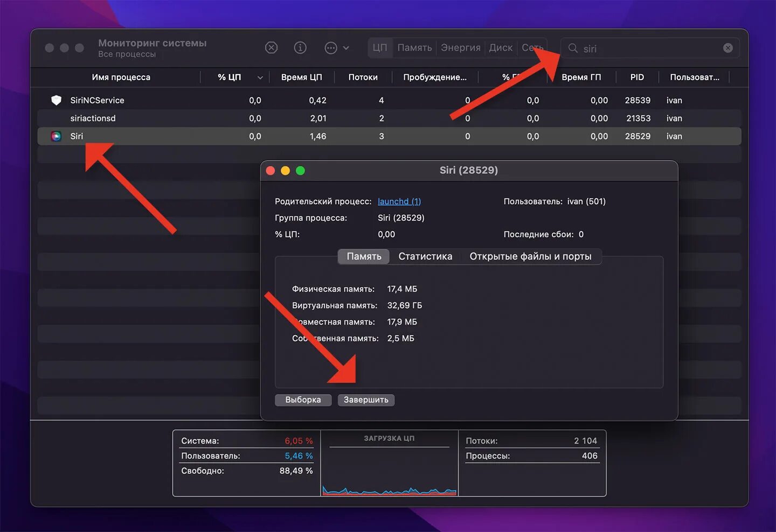The width and height of the screenshot is (776, 532).
Task: Sort by Имя процесса column header
Action: [121, 77]
